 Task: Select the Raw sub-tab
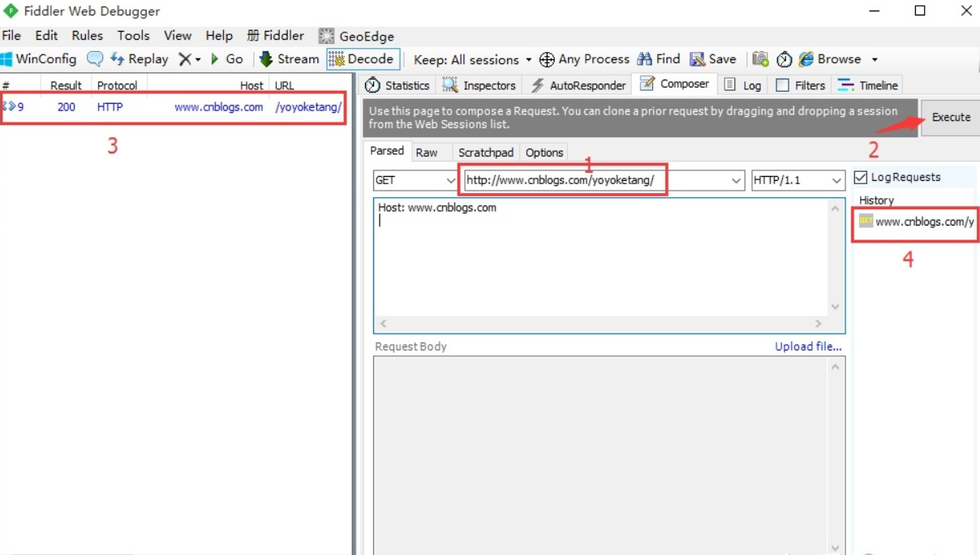[x=427, y=153]
